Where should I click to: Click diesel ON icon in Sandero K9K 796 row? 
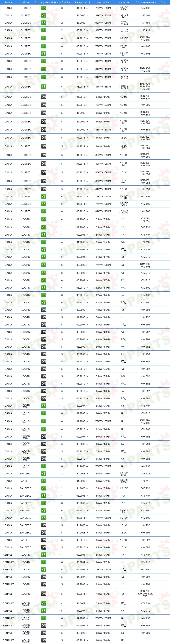(x=43, y=532)
